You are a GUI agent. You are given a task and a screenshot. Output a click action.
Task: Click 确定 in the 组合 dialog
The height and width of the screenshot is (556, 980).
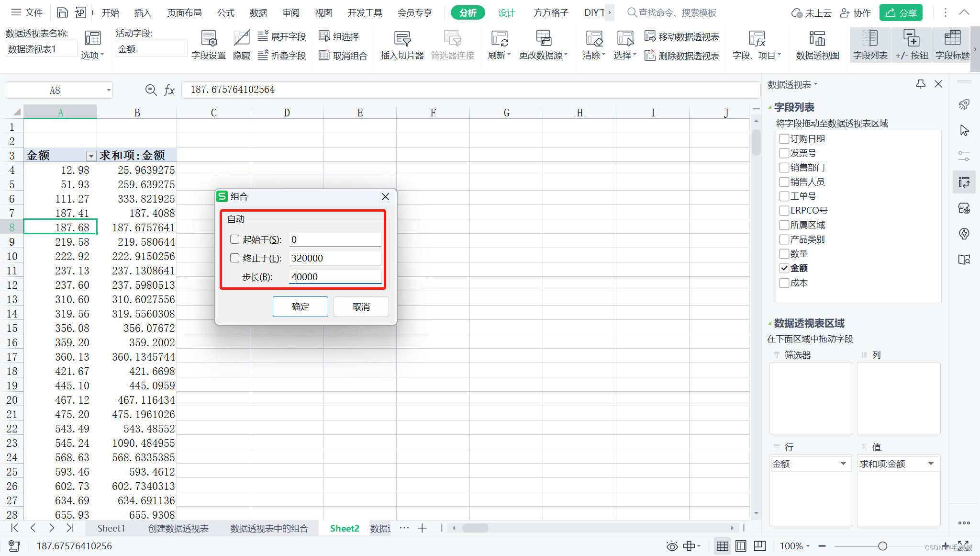pos(301,306)
